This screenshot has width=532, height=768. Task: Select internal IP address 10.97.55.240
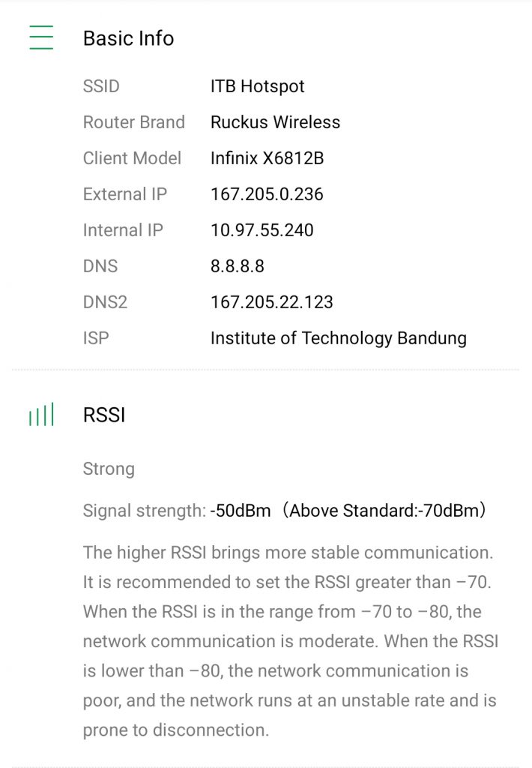[262, 230]
